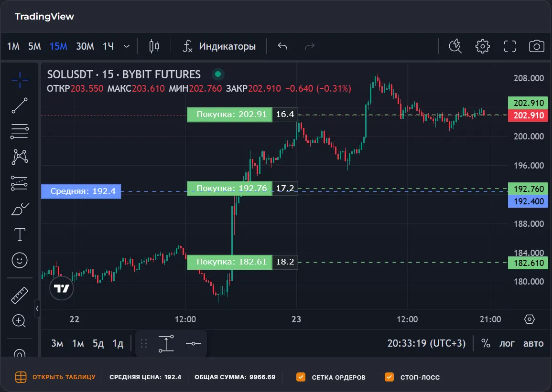Open chart settings gear

pyautogui.click(x=483, y=46)
